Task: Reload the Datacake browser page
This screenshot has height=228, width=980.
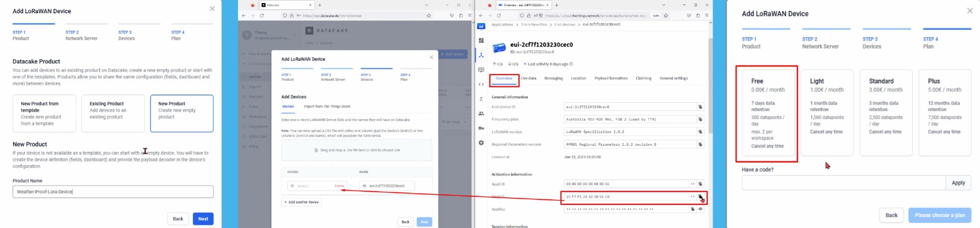Action: (x=263, y=15)
